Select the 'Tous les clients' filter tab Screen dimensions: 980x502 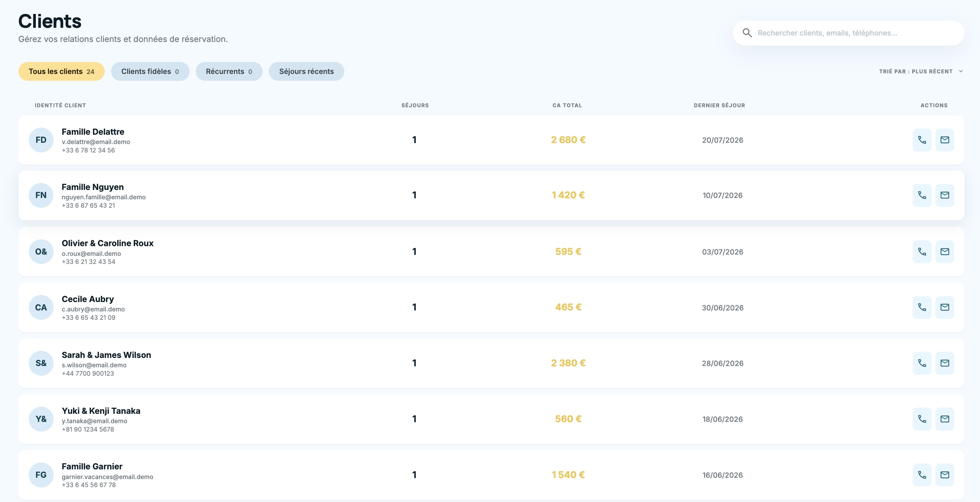(61, 71)
